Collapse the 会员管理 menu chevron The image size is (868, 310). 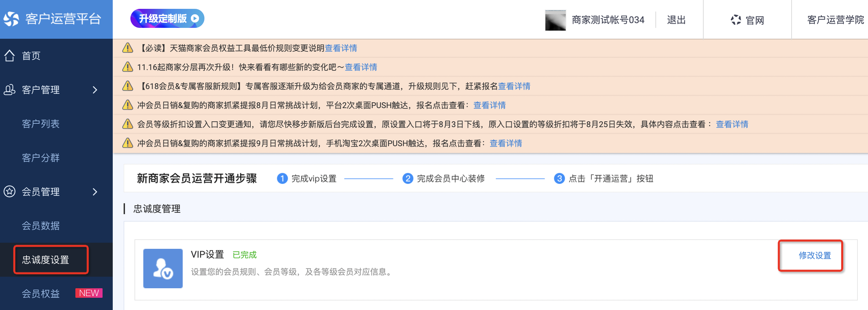[95, 192]
